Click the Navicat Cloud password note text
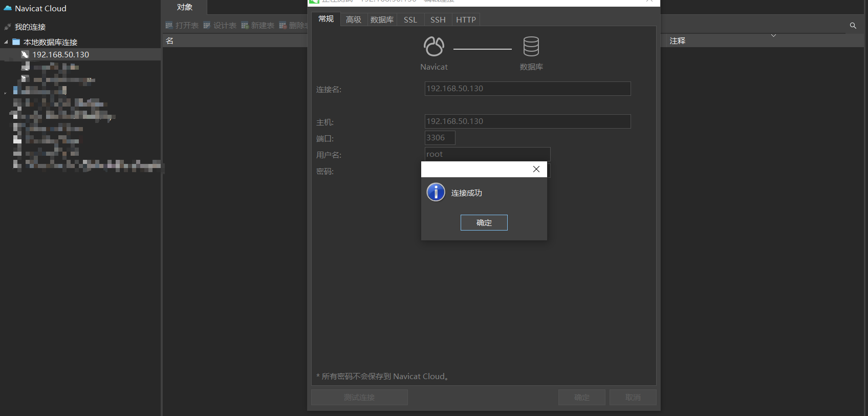The width and height of the screenshot is (868, 416). pyautogui.click(x=383, y=377)
